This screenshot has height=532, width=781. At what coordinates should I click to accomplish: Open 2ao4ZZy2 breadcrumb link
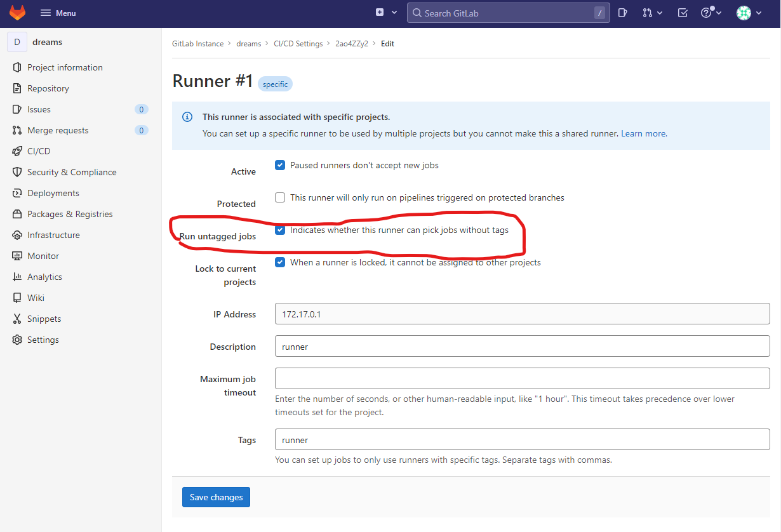point(352,44)
